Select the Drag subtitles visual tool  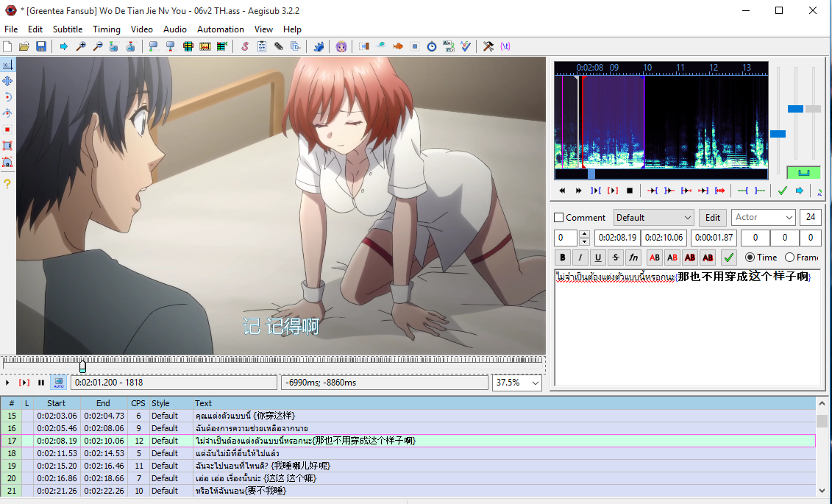(x=7, y=81)
